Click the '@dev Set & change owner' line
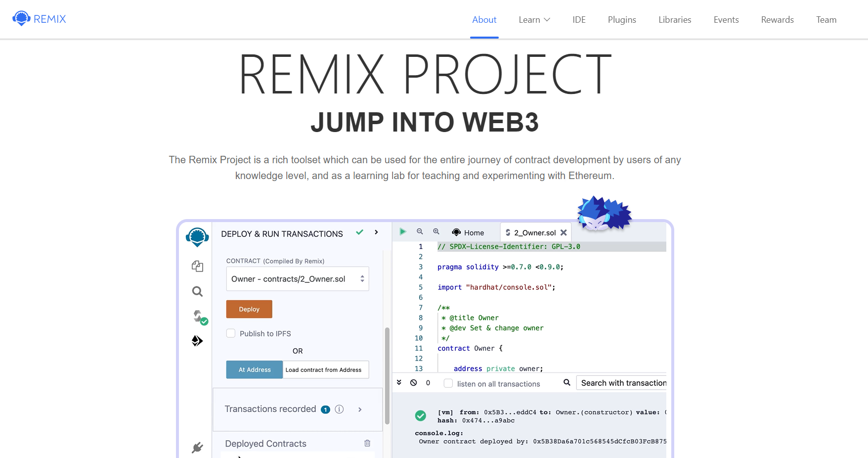Image resolution: width=868 pixels, height=458 pixels. [492, 328]
